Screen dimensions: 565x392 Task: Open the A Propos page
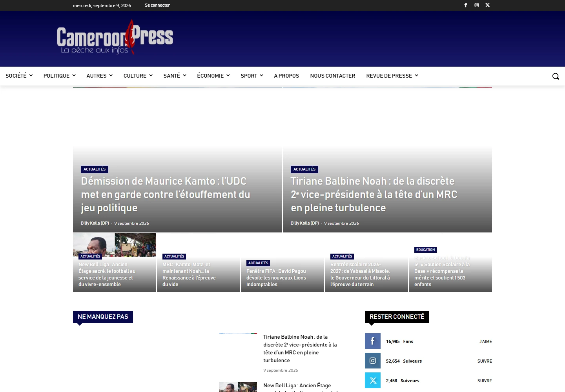pos(286,76)
